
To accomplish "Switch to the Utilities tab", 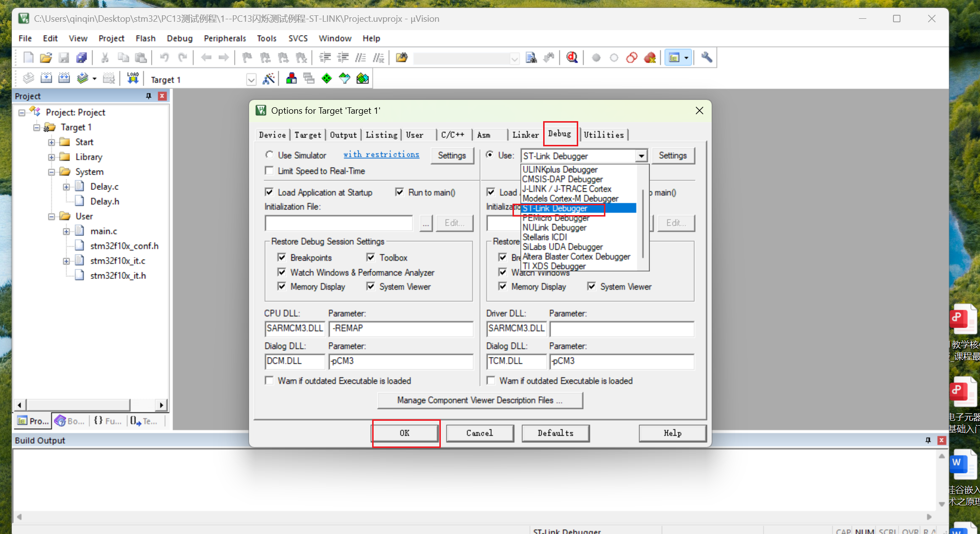I will [603, 134].
